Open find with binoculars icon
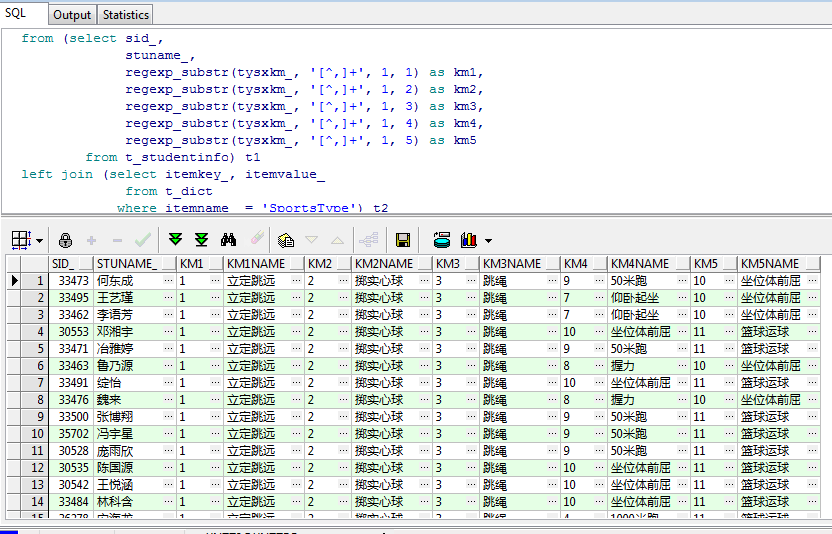 click(228, 240)
